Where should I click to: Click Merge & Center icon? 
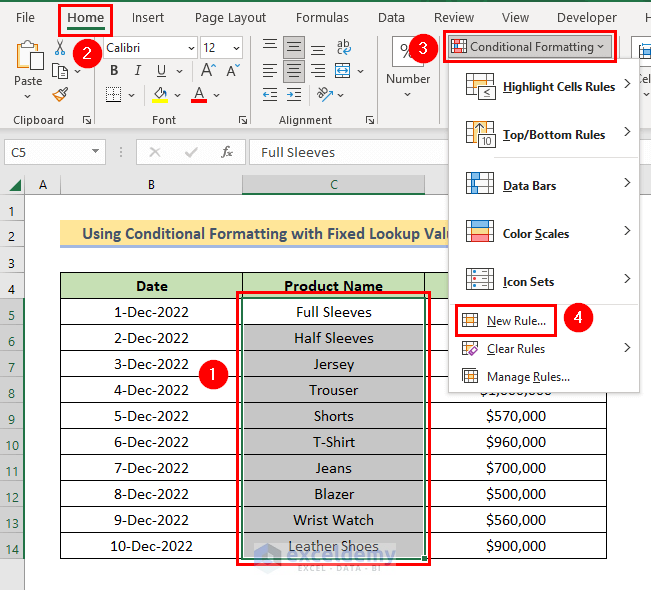(x=343, y=71)
